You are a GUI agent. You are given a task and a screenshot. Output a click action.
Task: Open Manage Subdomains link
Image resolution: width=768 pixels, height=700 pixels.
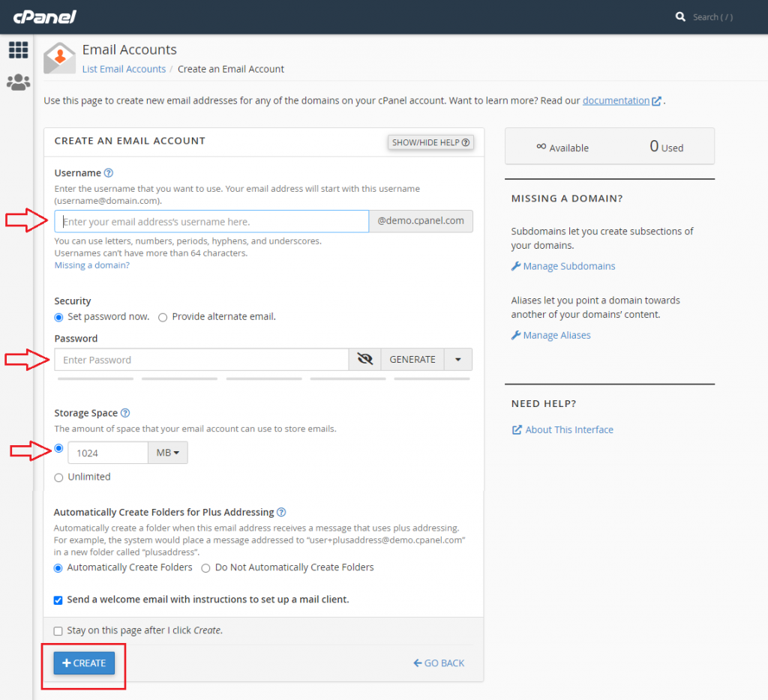563,266
